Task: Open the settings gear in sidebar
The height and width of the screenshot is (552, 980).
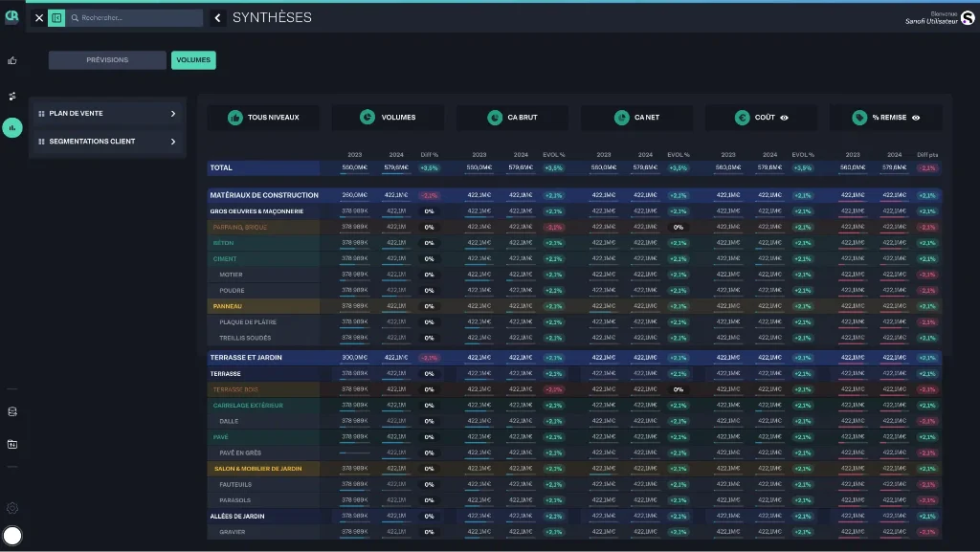Action: 11,508
